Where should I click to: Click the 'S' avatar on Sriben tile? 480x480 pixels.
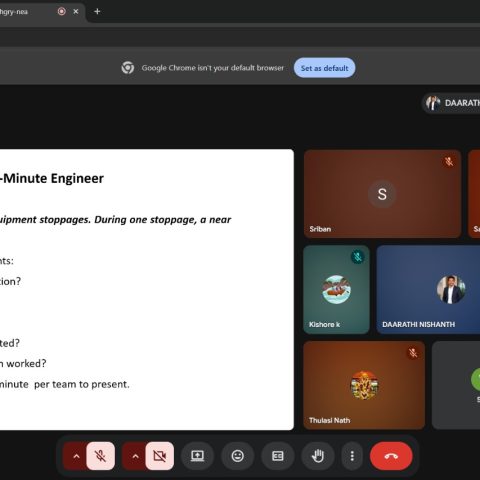[x=382, y=194]
